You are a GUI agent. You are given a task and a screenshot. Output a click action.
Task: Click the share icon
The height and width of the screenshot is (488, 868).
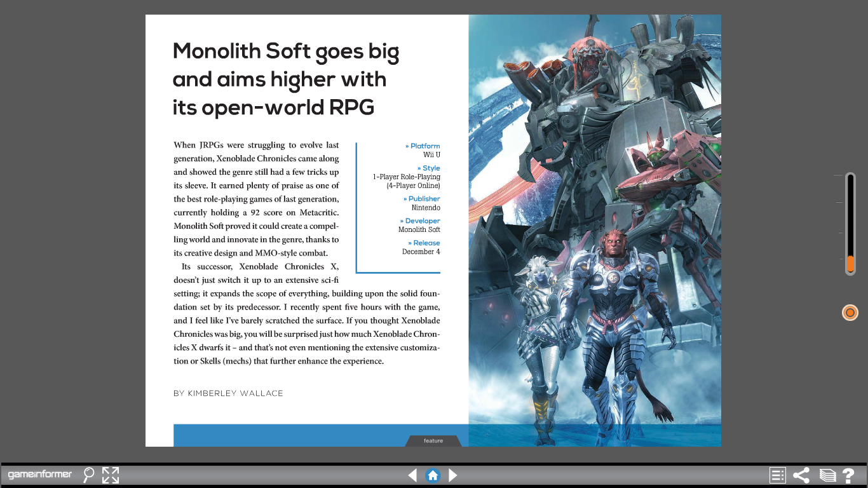point(801,475)
